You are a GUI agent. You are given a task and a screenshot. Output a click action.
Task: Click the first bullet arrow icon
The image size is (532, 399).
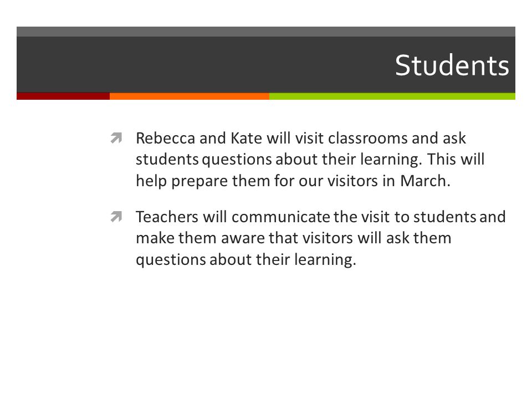coord(116,138)
